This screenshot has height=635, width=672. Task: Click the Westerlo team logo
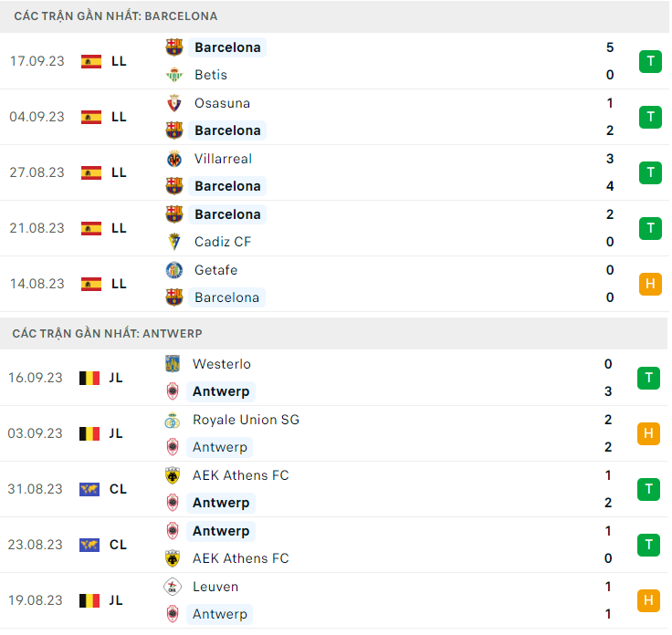pos(172,364)
